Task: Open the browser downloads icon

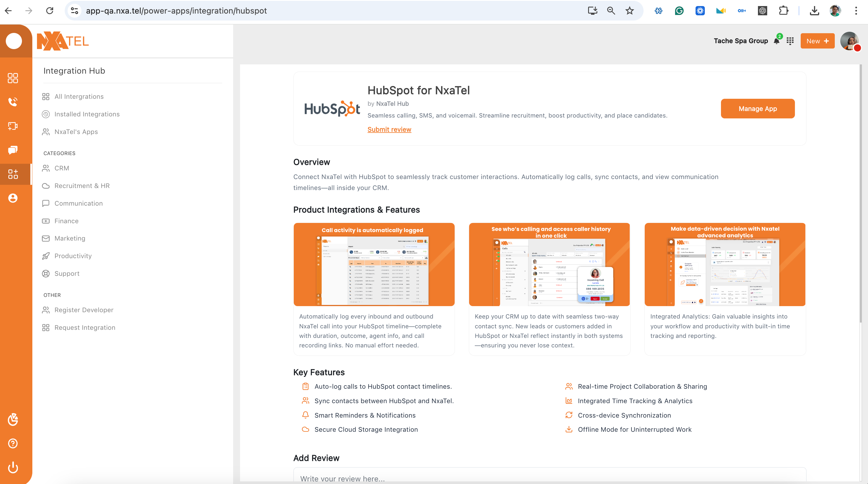Action: 815,11
